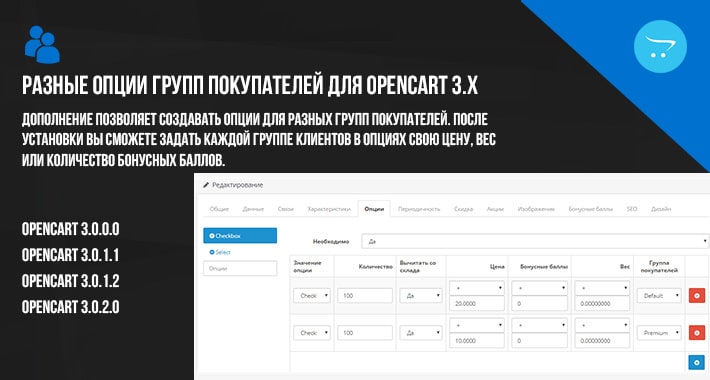Click the 20.0000 price field
Viewport: 710px width, 380px height.
coord(477,303)
